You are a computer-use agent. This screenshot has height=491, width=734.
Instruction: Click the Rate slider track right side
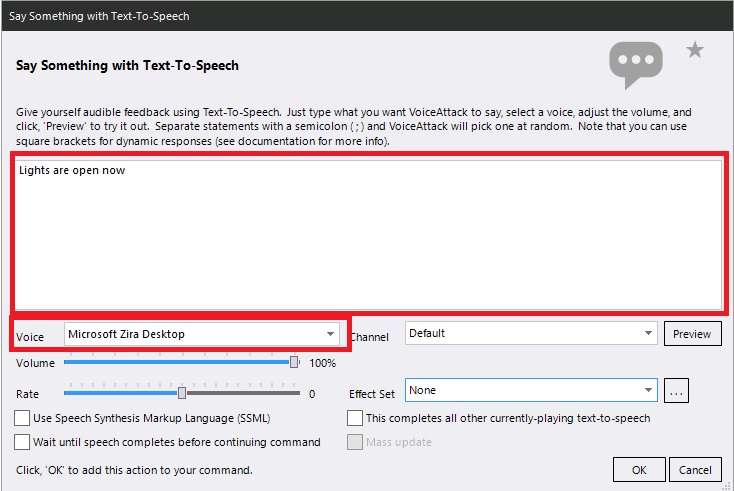click(243, 393)
